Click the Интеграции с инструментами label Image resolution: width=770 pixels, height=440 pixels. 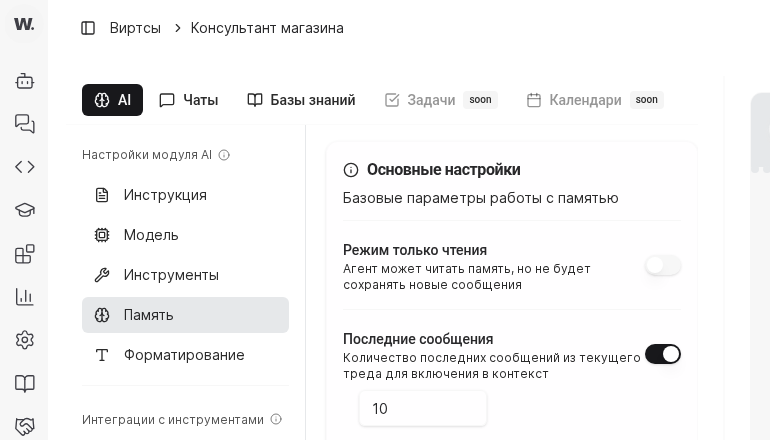(x=173, y=420)
